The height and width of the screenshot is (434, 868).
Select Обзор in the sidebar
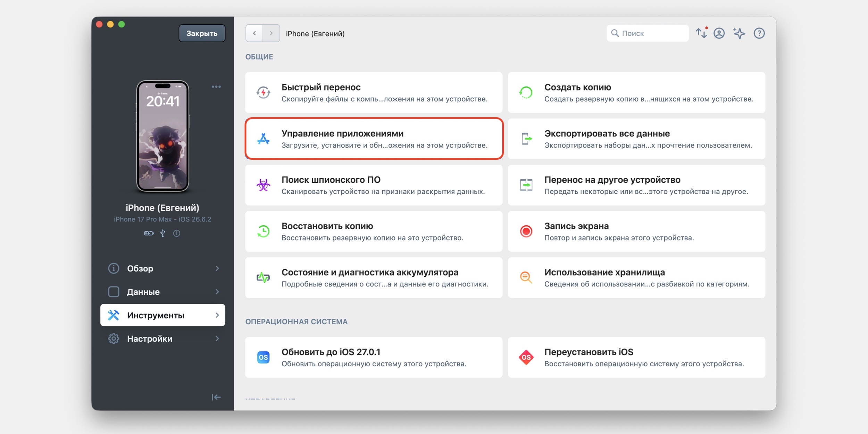[162, 268]
